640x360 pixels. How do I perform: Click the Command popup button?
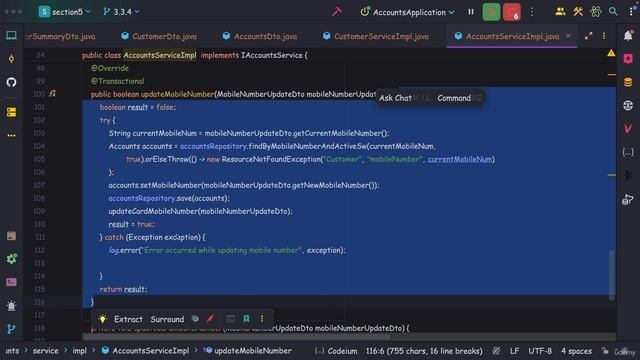(x=454, y=98)
